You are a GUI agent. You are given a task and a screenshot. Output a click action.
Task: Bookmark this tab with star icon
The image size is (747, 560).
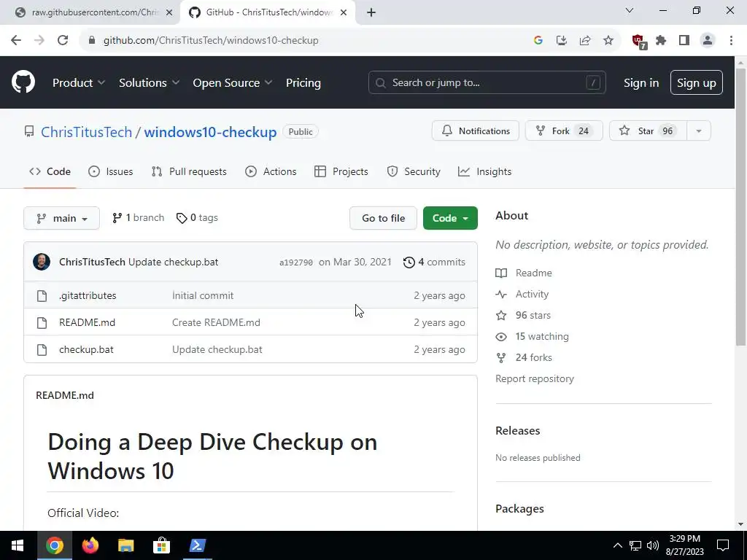608,40
